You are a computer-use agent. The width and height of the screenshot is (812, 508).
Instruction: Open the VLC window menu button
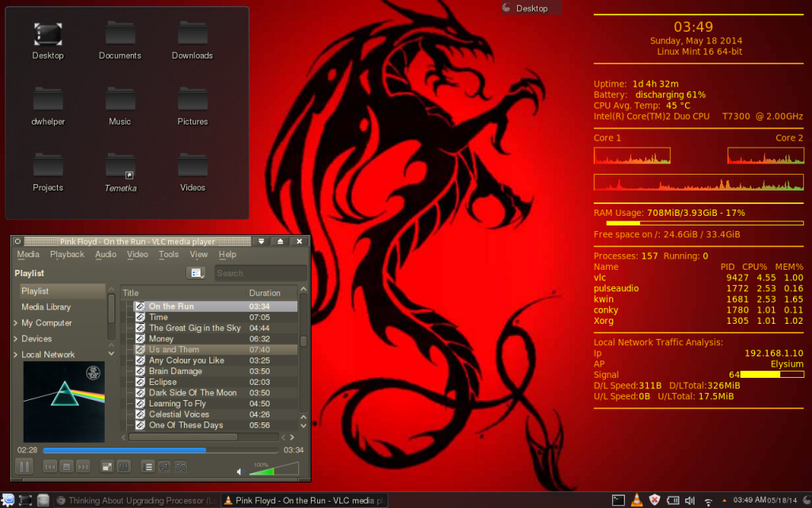17,241
